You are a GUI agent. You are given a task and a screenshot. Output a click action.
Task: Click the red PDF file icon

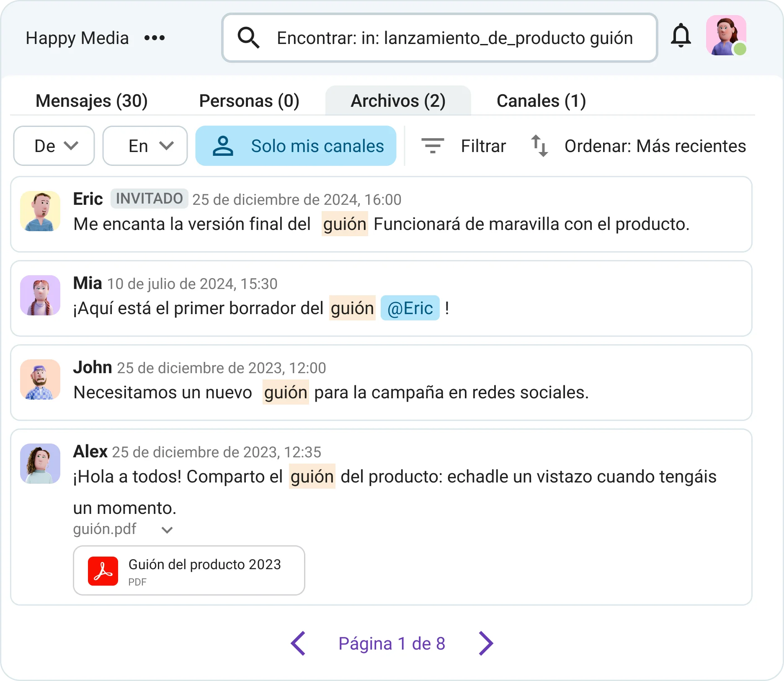[x=103, y=571]
